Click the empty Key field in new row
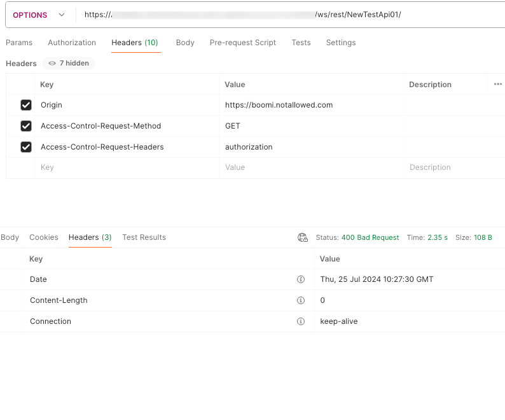Screen dimensions: 505x420 [x=126, y=167]
